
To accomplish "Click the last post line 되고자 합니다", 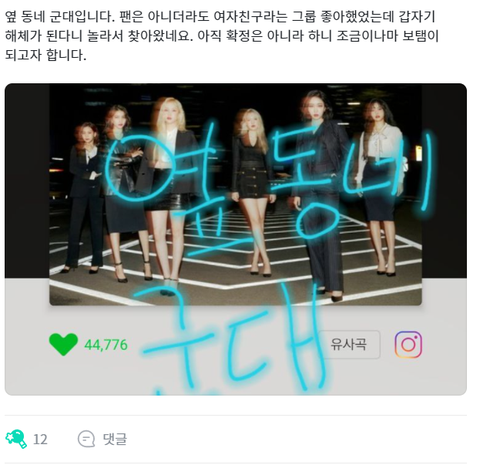I will tap(46, 55).
